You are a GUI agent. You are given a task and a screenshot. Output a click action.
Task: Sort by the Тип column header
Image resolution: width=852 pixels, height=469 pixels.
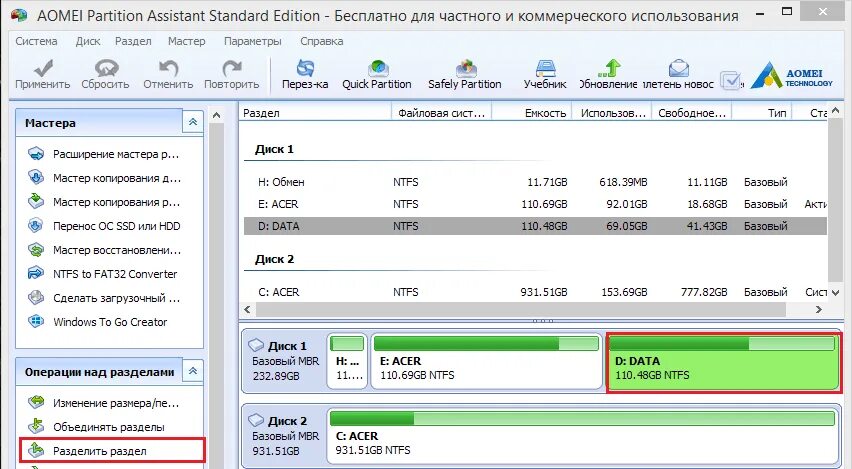pyautogui.click(x=762, y=113)
